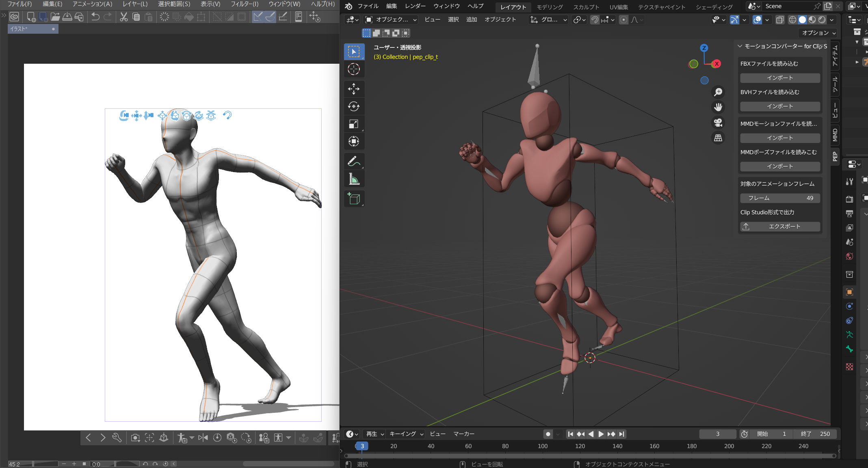Open the フィルター(I) menu

point(245,4)
